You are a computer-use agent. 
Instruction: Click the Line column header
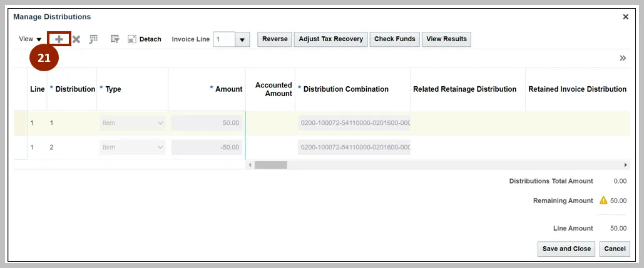[x=38, y=89]
